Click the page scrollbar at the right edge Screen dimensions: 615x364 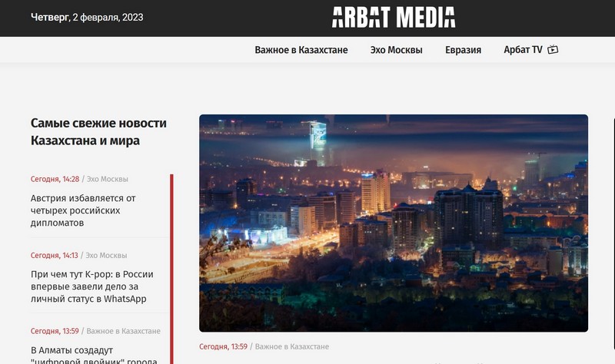click(613, 230)
